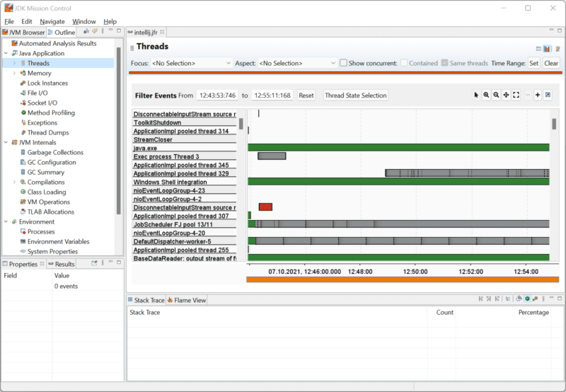This screenshot has width=566, height=392.
Task: Open the Help menu
Action: pyautogui.click(x=110, y=21)
